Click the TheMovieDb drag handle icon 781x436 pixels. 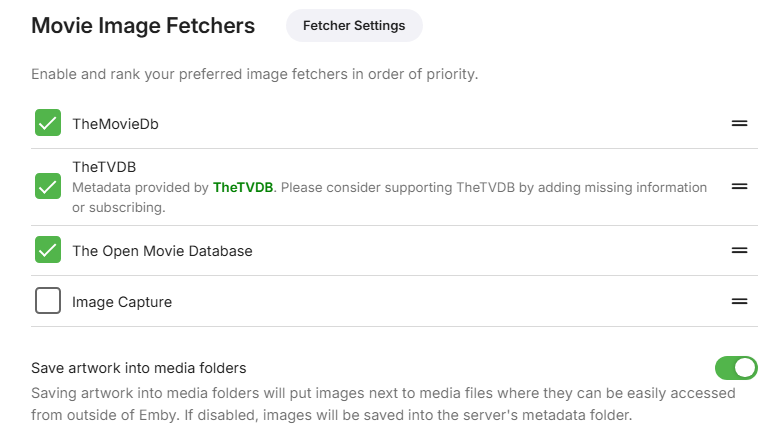(x=740, y=123)
